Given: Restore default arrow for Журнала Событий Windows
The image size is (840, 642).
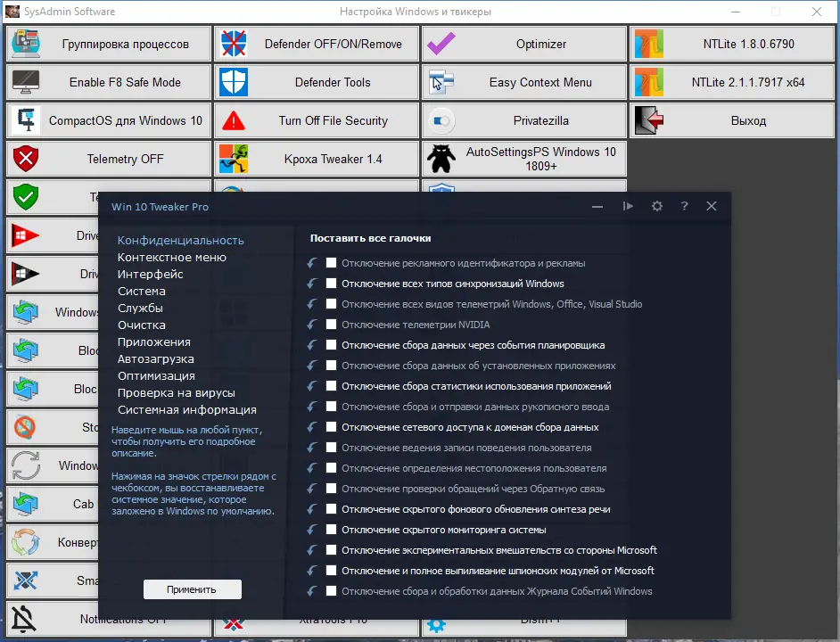Looking at the screenshot, I should click(x=312, y=591).
